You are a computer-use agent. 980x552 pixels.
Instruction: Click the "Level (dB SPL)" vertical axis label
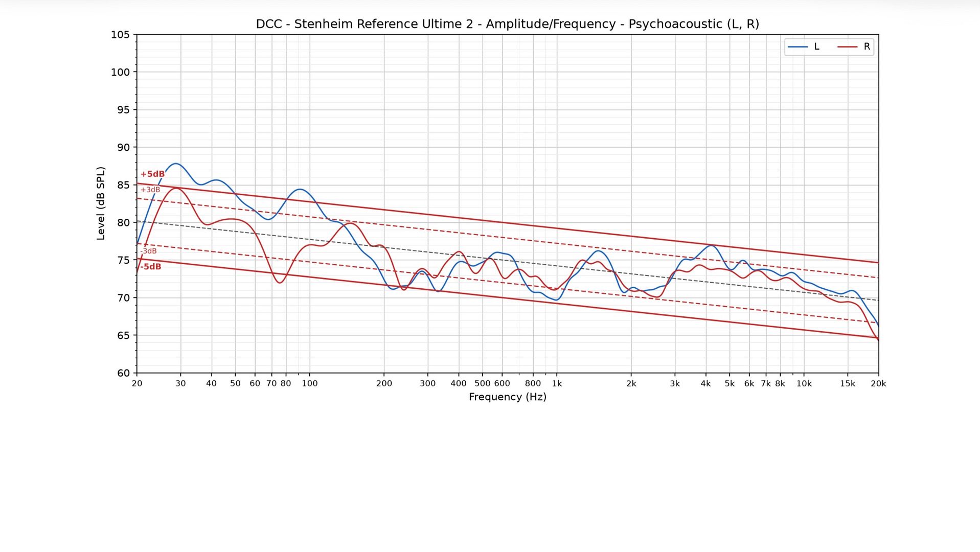pos(101,203)
